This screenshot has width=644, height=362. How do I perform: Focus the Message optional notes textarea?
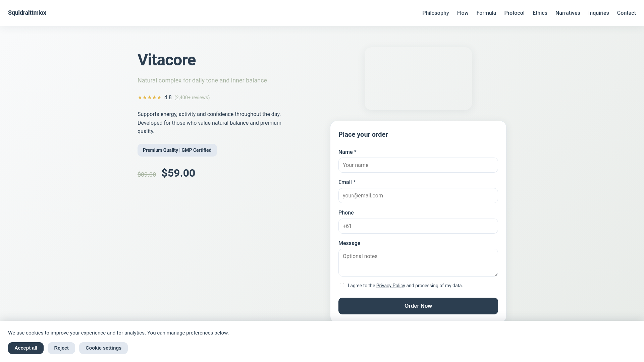(x=418, y=262)
